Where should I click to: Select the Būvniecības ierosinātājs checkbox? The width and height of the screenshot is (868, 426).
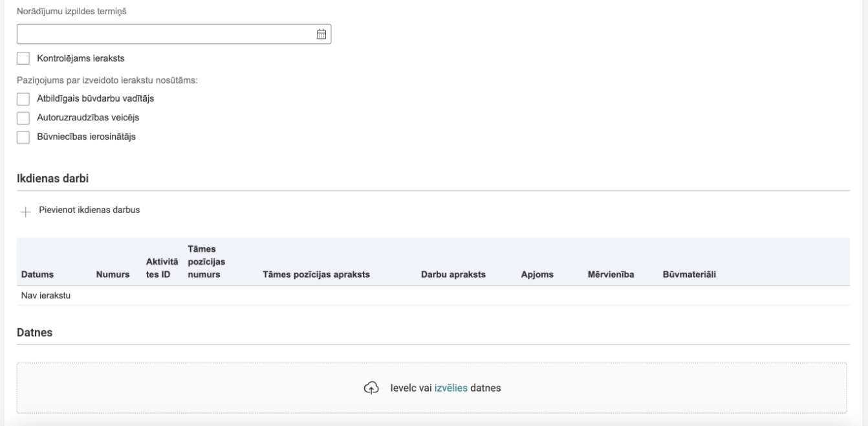click(x=23, y=137)
